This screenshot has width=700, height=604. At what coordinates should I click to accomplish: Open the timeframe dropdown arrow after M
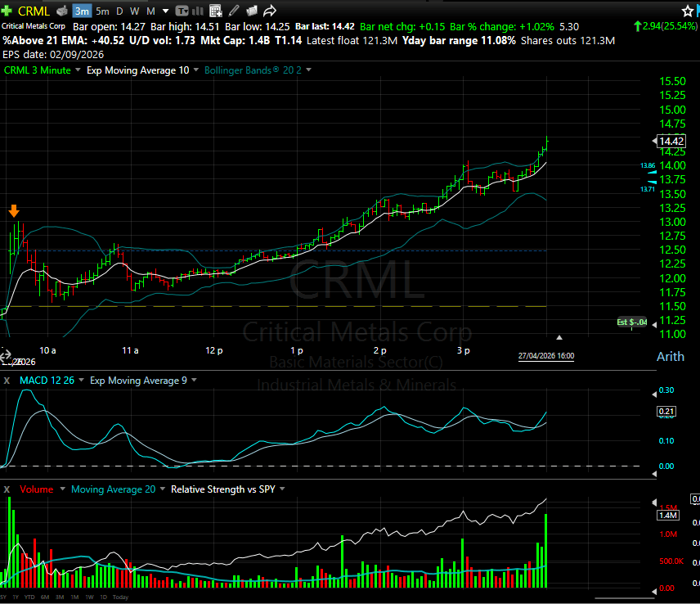click(x=166, y=11)
